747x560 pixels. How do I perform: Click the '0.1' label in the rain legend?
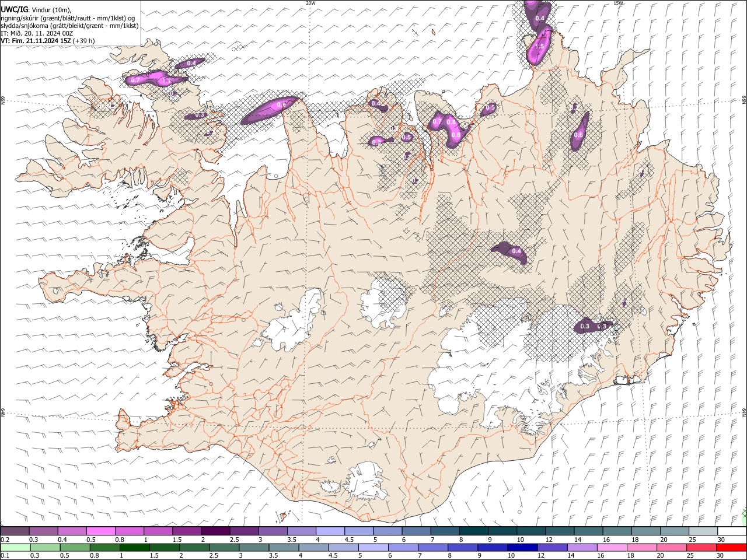pyautogui.click(x=5, y=555)
